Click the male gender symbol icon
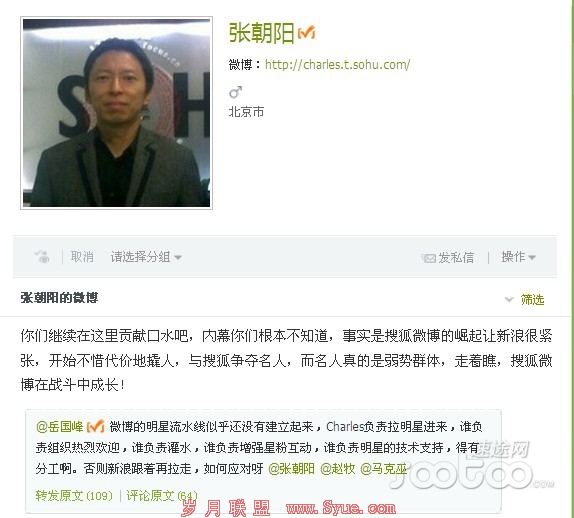The width and height of the screenshot is (574, 518). tap(235, 92)
